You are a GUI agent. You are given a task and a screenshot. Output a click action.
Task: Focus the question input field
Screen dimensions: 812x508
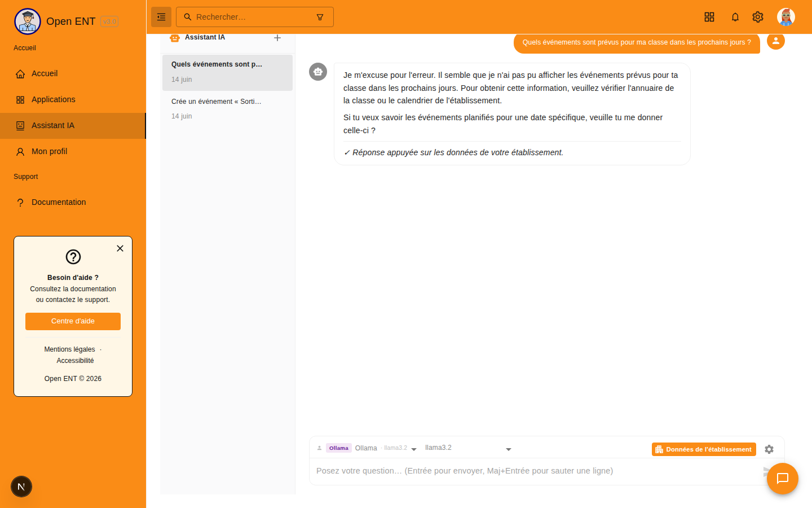pyautogui.click(x=536, y=471)
